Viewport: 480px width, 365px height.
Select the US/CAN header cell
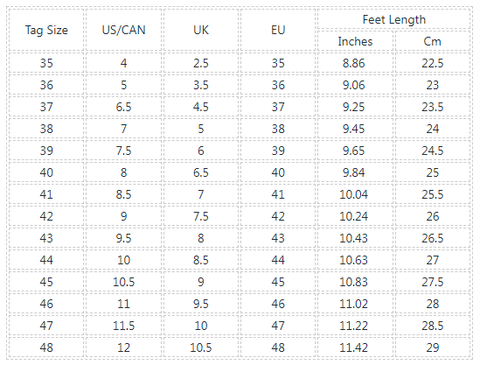[124, 30]
